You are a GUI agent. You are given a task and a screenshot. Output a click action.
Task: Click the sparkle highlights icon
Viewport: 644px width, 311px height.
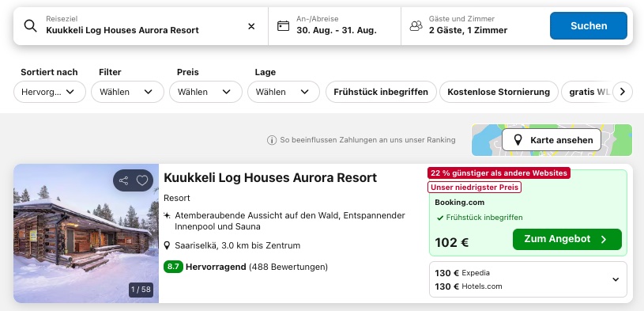(x=167, y=215)
